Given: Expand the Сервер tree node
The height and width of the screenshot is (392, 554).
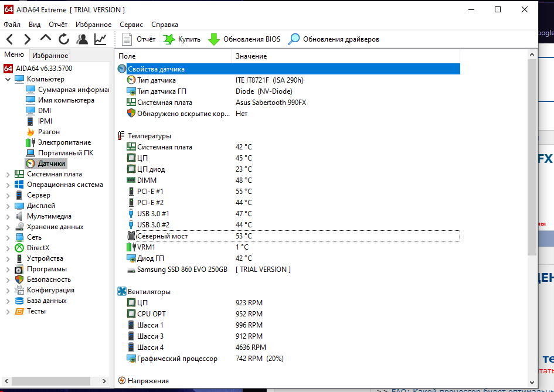Looking at the screenshot, I should [x=8, y=195].
